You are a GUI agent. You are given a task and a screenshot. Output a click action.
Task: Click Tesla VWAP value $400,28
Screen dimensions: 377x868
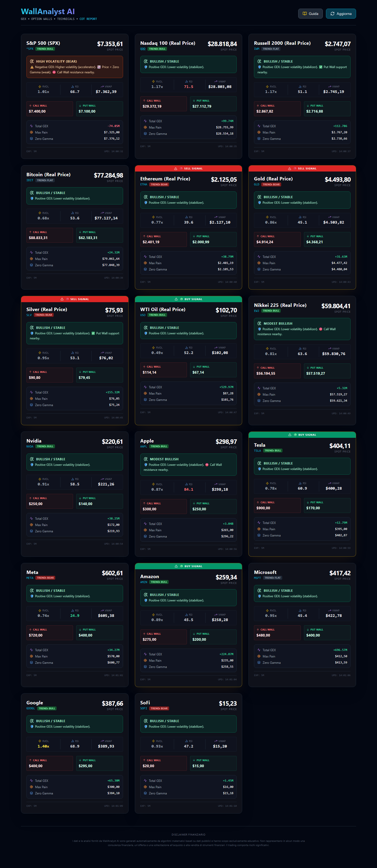tap(334, 488)
